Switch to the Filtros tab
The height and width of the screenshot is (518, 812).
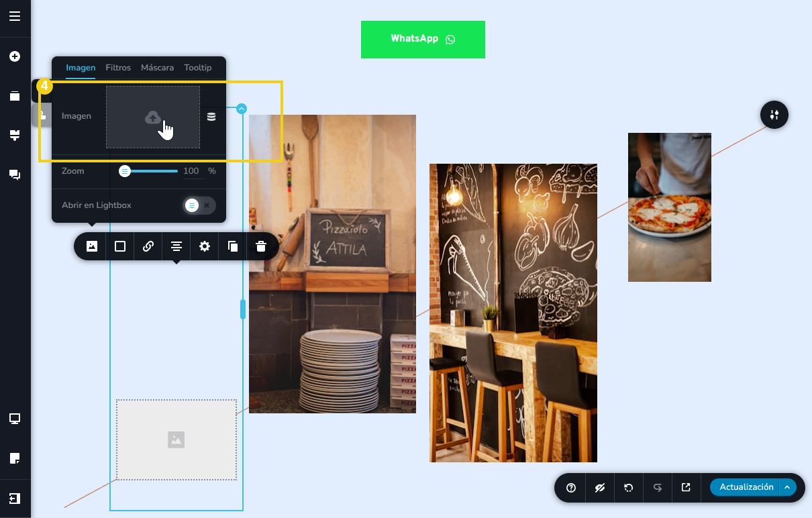pyautogui.click(x=118, y=68)
